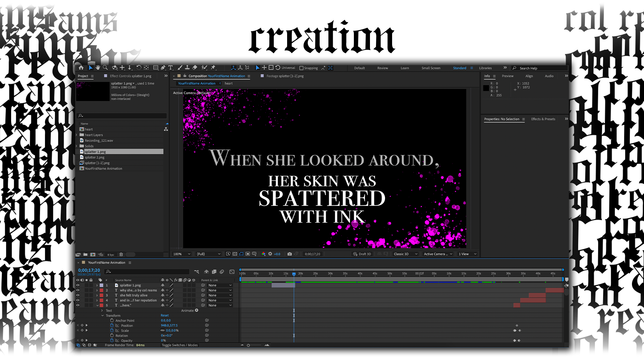Screen dimensions: 644x362
Task: Switch to the Learn workspace
Action: click(x=405, y=68)
